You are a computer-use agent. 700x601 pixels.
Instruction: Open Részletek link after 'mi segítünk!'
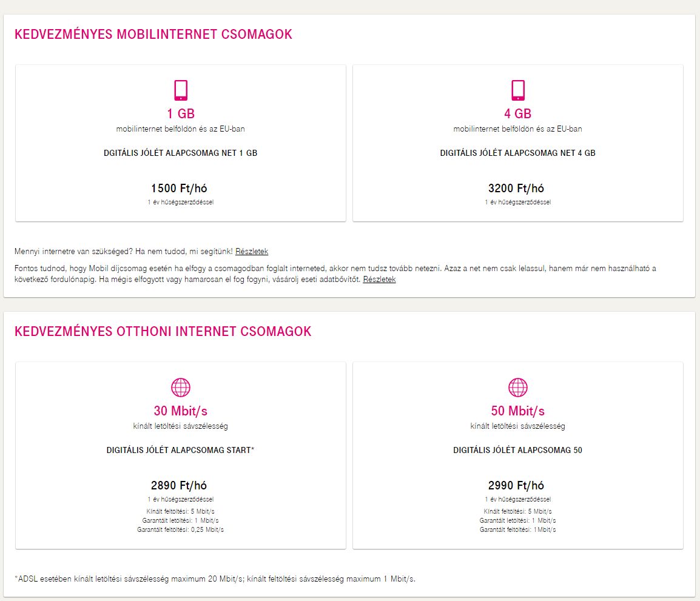click(252, 251)
